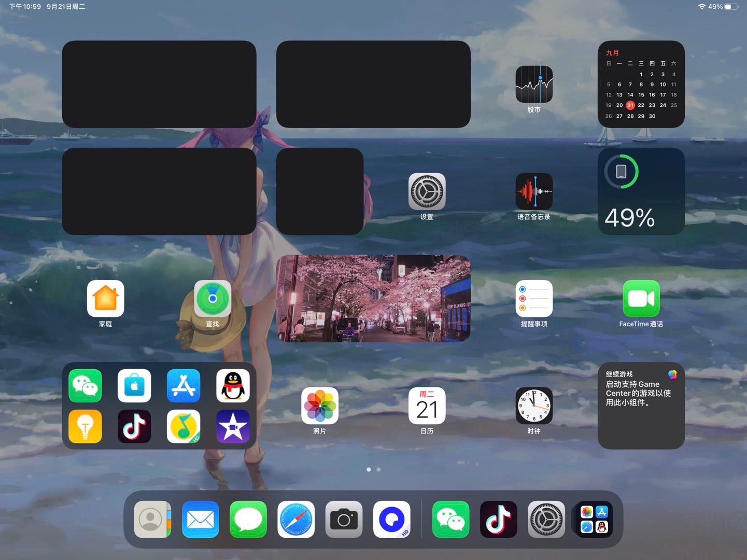Open the Camera in the dock
This screenshot has width=747, height=560.
344,519
